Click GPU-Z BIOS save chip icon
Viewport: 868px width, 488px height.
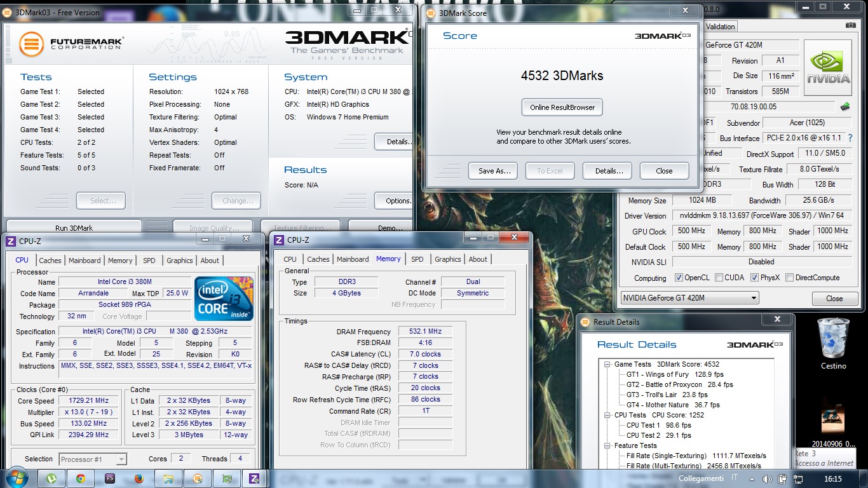tap(845, 107)
